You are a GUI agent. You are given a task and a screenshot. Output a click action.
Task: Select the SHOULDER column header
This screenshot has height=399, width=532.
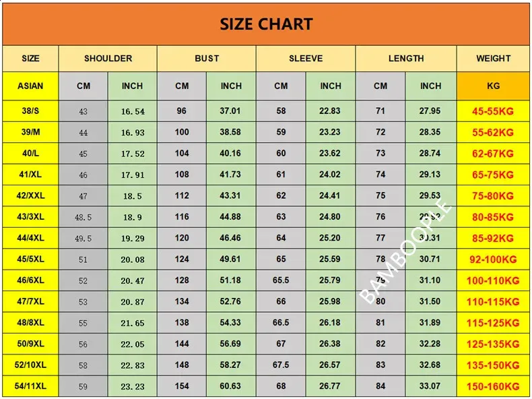coord(108,59)
